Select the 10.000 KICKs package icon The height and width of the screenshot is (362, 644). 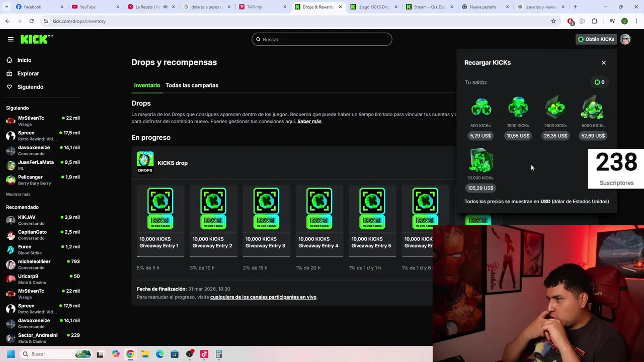pos(480,160)
